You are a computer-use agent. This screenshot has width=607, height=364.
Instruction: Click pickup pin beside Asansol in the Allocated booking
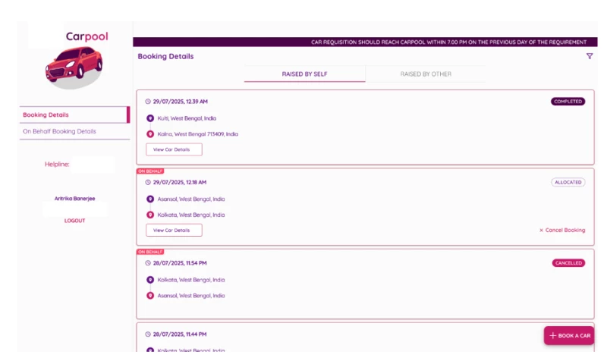coord(150,199)
